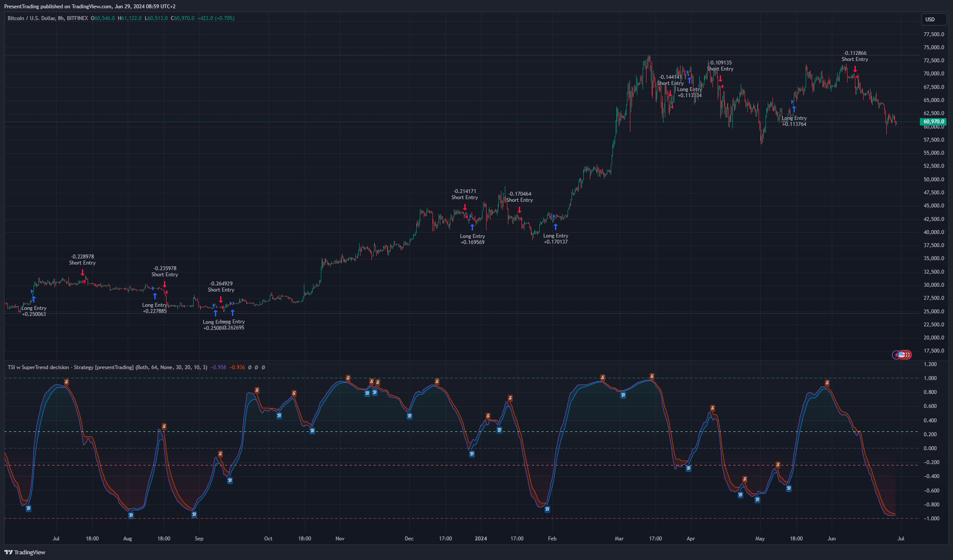Viewport: 953px width, 560px height.
Task: Click the B marker above the Feb label
Action: pos(547,509)
